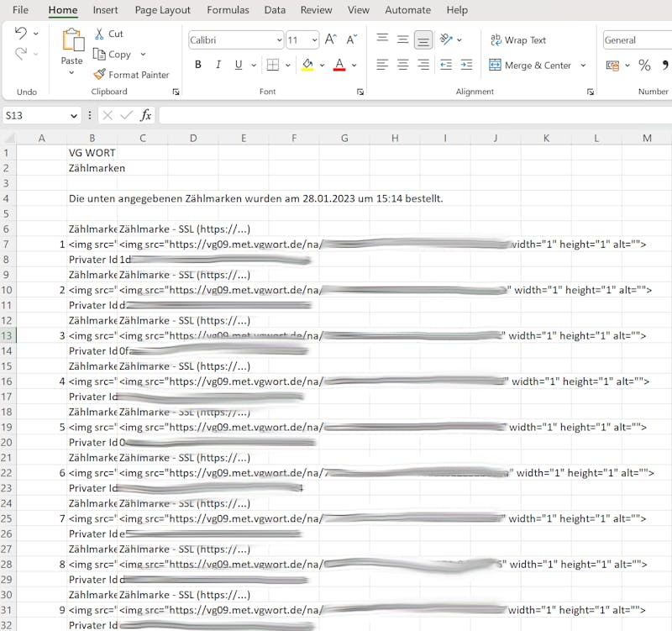Click the Insert Function fx icon

tap(145, 115)
